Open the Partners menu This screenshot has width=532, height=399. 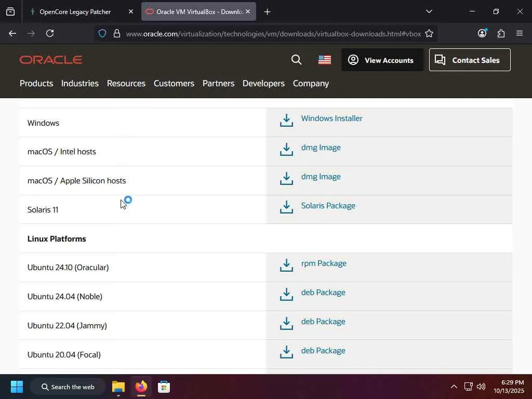pyautogui.click(x=218, y=84)
